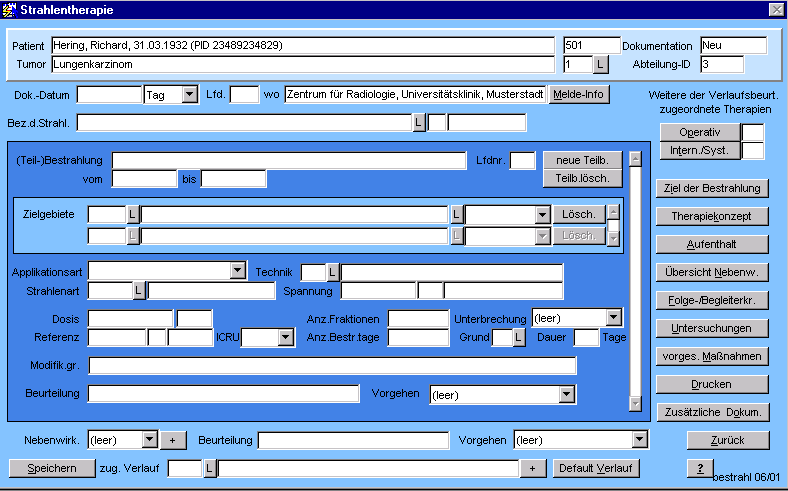Click the L button next to Tumor number field

(x=600, y=65)
